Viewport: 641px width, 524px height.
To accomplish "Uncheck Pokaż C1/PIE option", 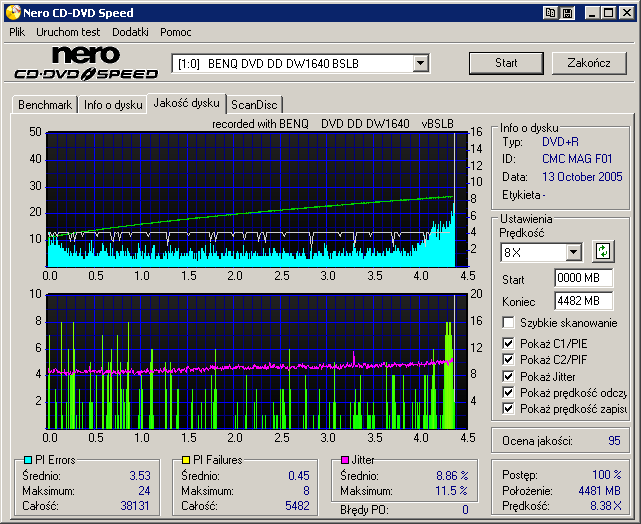I will click(x=508, y=343).
